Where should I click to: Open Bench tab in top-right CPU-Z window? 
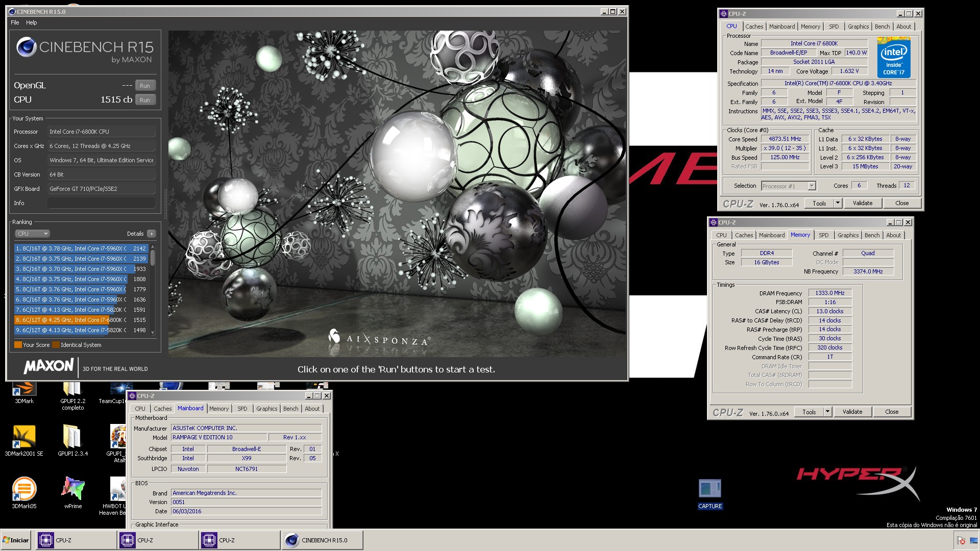click(x=882, y=27)
